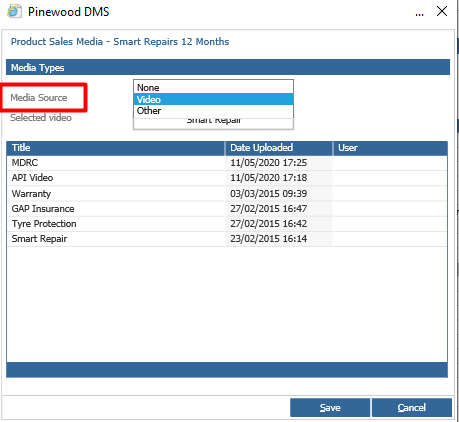Sort by the Title column header

[x=115, y=148]
